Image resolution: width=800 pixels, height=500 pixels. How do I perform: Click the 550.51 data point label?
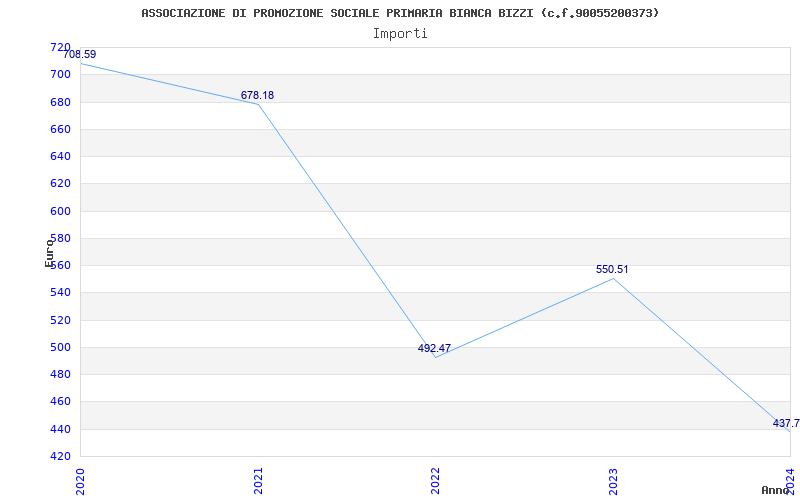click(612, 269)
